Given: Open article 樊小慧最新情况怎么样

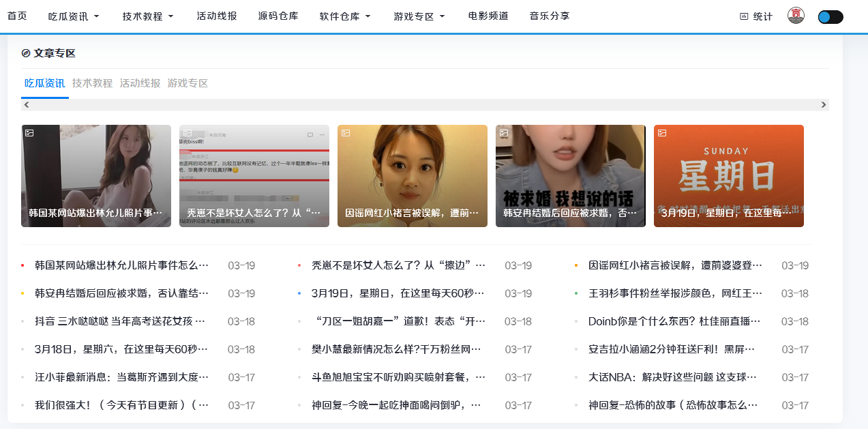Looking at the screenshot, I should [396, 349].
